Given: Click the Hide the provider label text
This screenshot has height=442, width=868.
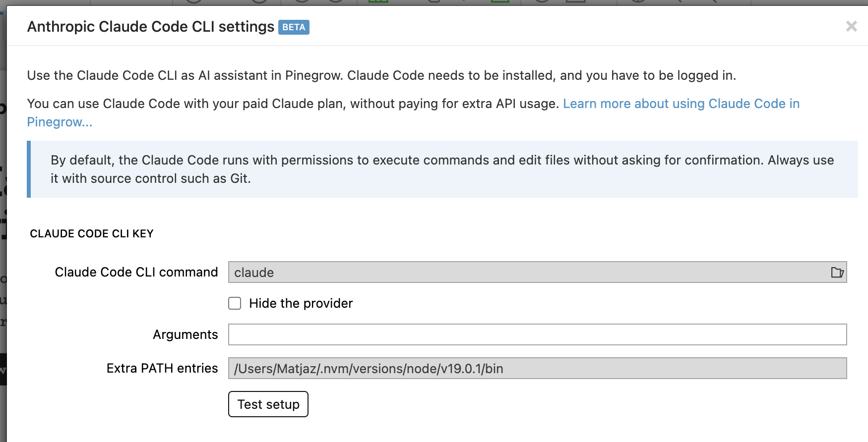Looking at the screenshot, I should (301, 303).
